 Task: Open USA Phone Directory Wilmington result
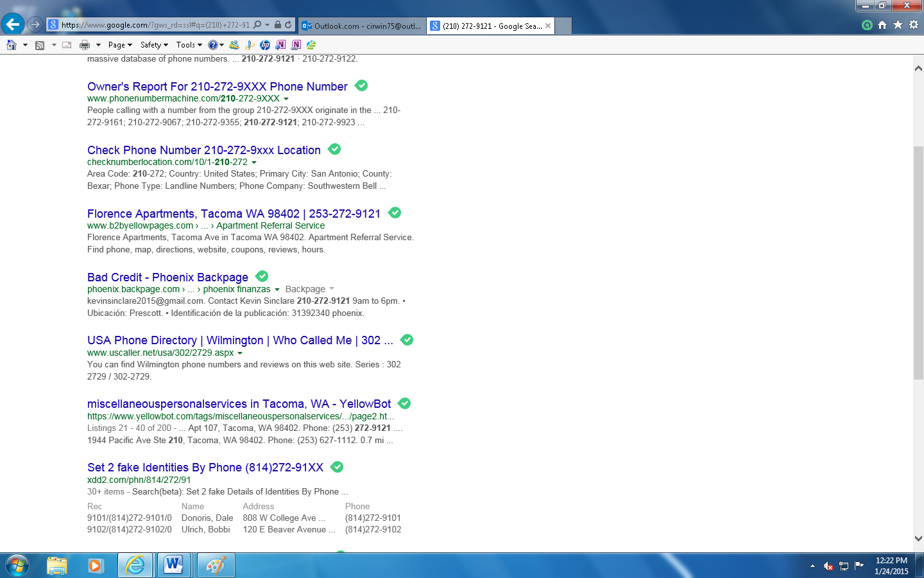tap(240, 340)
